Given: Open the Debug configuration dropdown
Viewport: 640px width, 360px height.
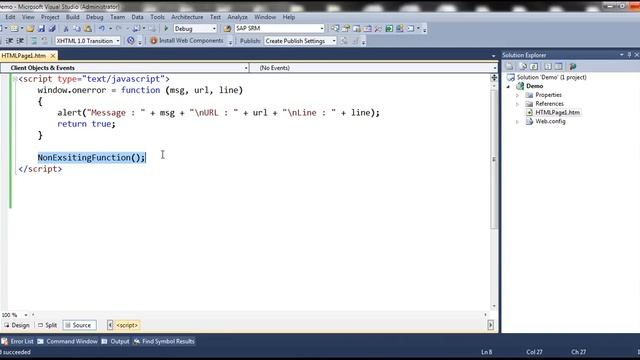Looking at the screenshot, I should pyautogui.click(x=214, y=29).
